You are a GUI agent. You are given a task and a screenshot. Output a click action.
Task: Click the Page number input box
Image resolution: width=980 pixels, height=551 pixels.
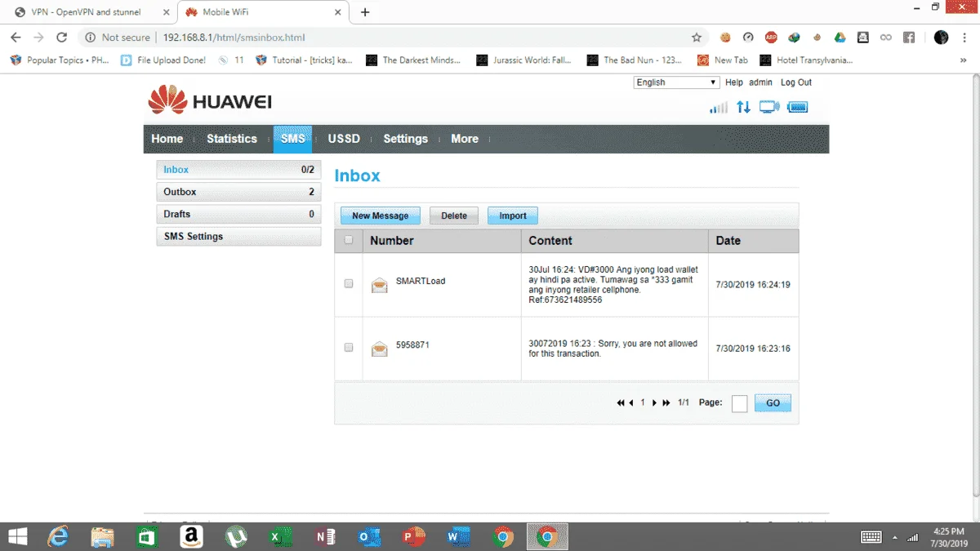click(739, 404)
